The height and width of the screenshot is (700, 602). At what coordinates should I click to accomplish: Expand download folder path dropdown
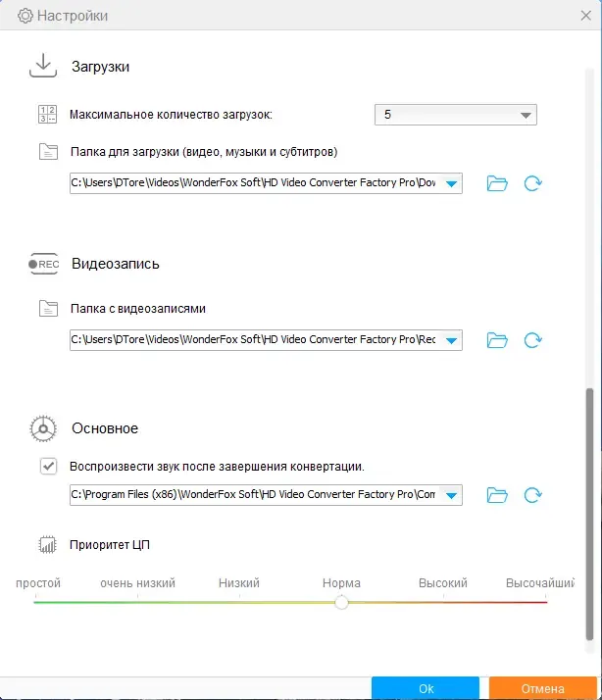click(x=451, y=183)
